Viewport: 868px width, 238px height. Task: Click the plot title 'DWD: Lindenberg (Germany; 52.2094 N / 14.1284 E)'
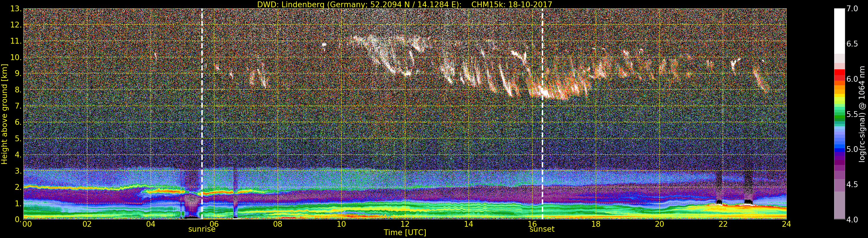click(359, 4)
